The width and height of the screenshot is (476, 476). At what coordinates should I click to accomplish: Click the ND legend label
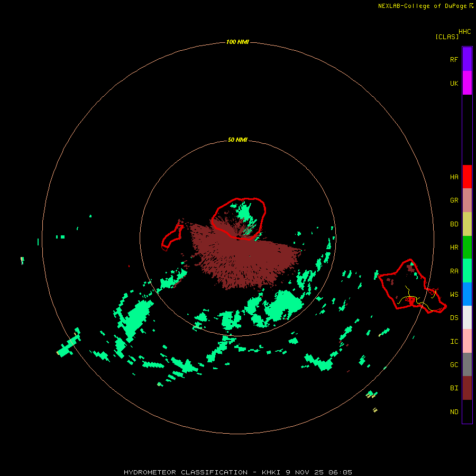[x=454, y=412]
